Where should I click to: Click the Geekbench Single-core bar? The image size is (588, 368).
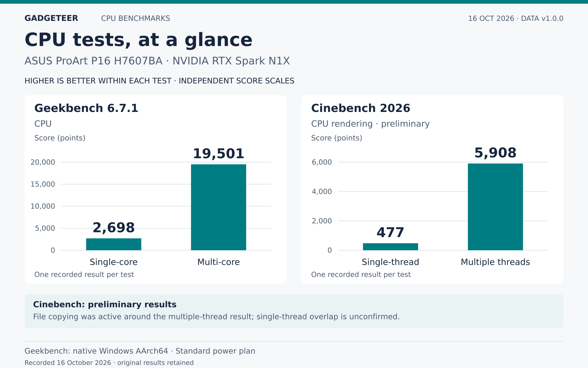click(x=114, y=244)
